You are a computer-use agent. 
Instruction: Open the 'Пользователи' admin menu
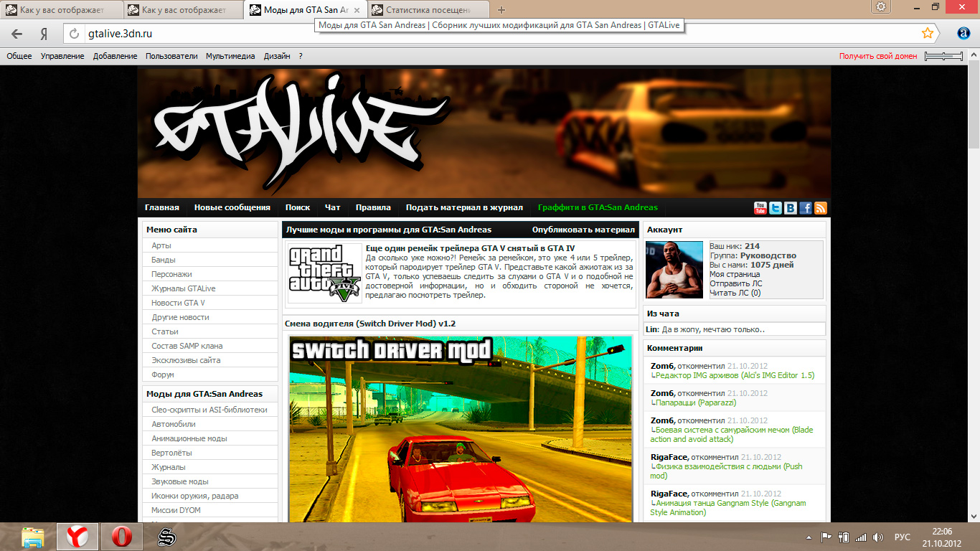coord(171,56)
